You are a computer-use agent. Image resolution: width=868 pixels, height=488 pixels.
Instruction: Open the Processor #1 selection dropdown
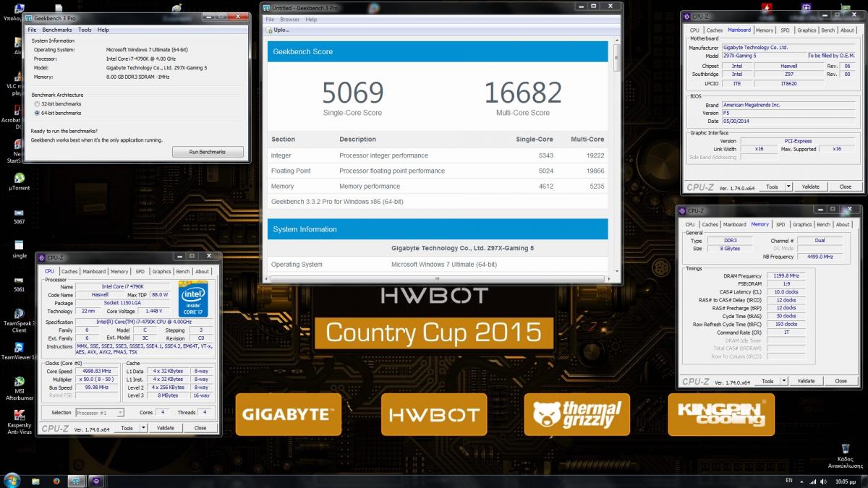pyautogui.click(x=99, y=413)
